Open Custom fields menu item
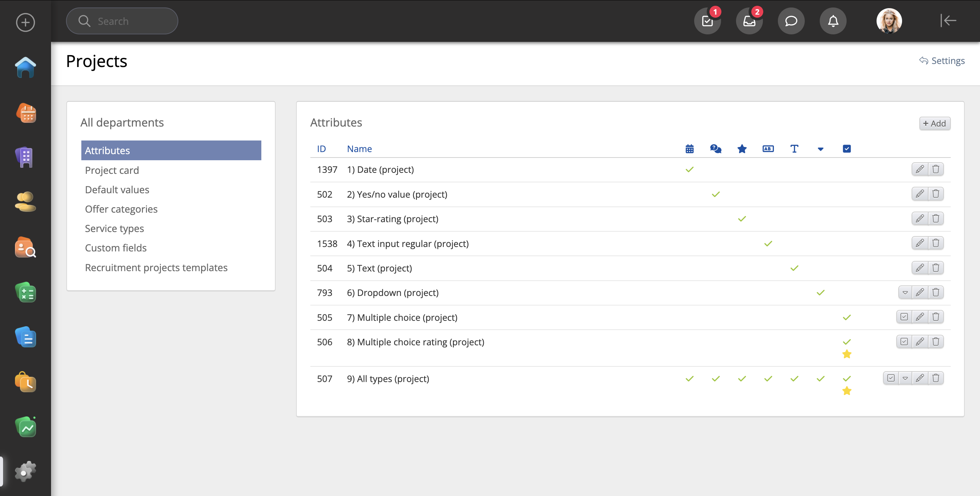The width and height of the screenshot is (980, 496). pyautogui.click(x=116, y=248)
